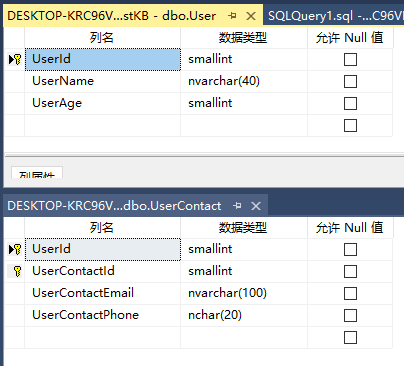Click the smallint type of UserContactId
Screen dimensions: 404x366
pos(244,271)
